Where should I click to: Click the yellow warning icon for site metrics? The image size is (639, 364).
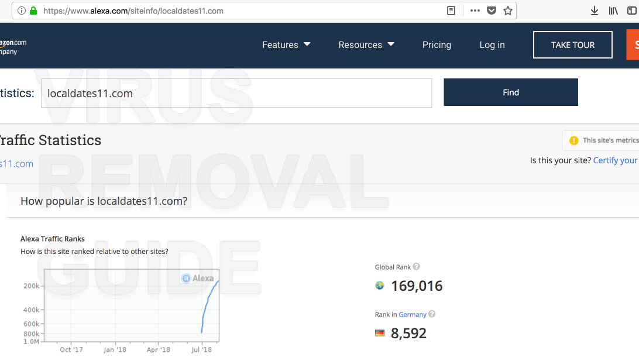pos(574,140)
